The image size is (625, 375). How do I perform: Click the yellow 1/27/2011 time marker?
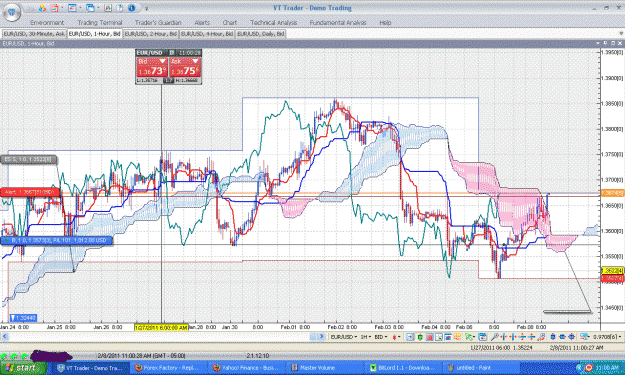tap(161, 327)
